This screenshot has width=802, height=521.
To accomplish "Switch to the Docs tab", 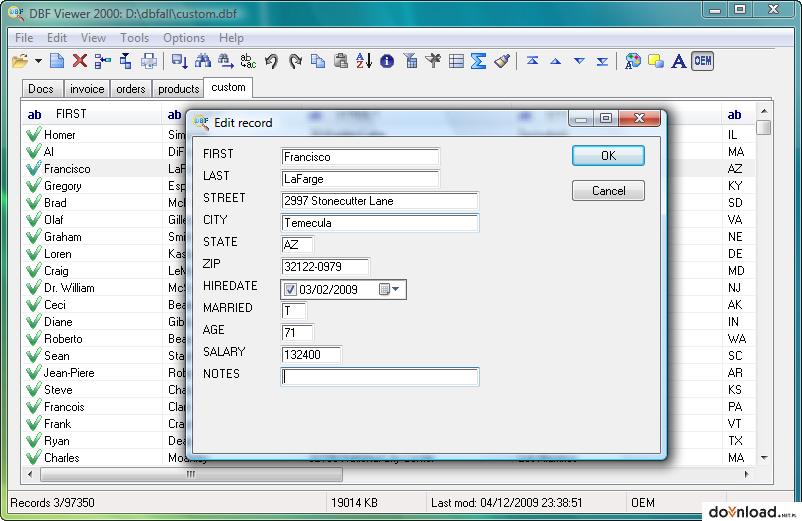I will click(41, 89).
